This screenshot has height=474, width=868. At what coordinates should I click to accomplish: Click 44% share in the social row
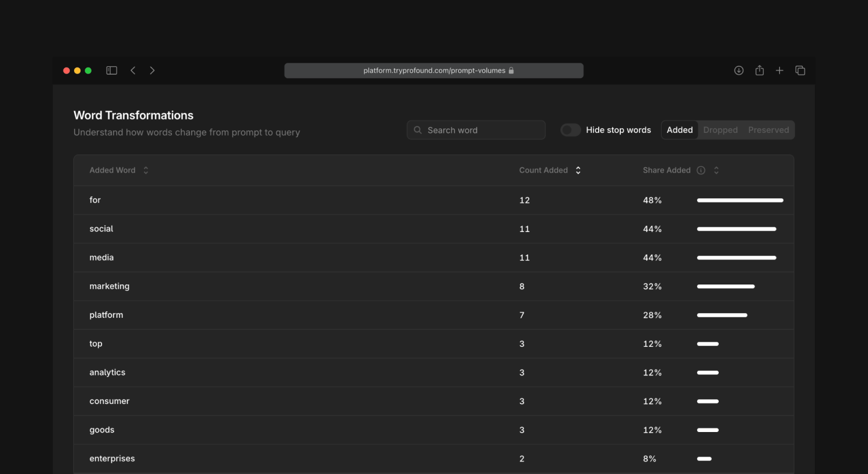click(652, 229)
